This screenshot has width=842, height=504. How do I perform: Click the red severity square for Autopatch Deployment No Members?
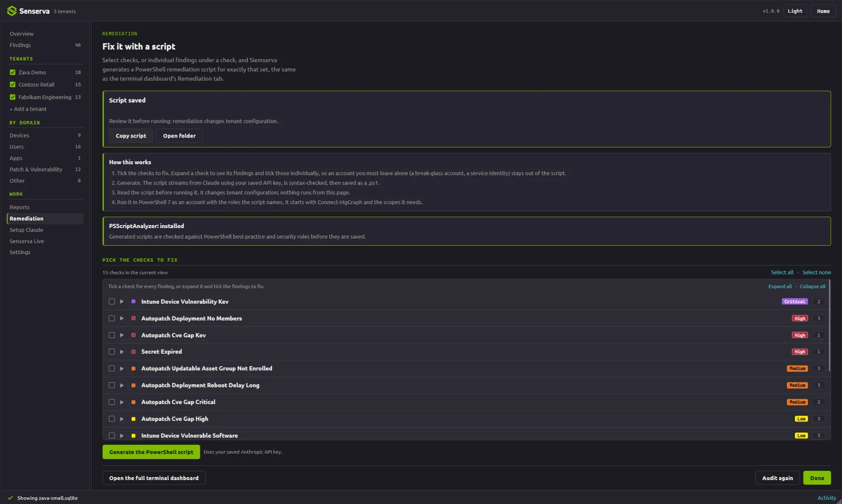(x=133, y=318)
